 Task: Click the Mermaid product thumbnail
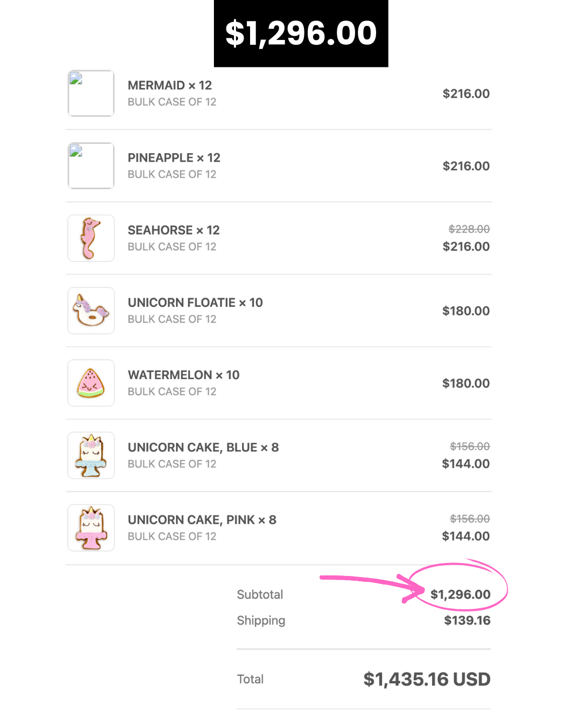click(x=91, y=93)
